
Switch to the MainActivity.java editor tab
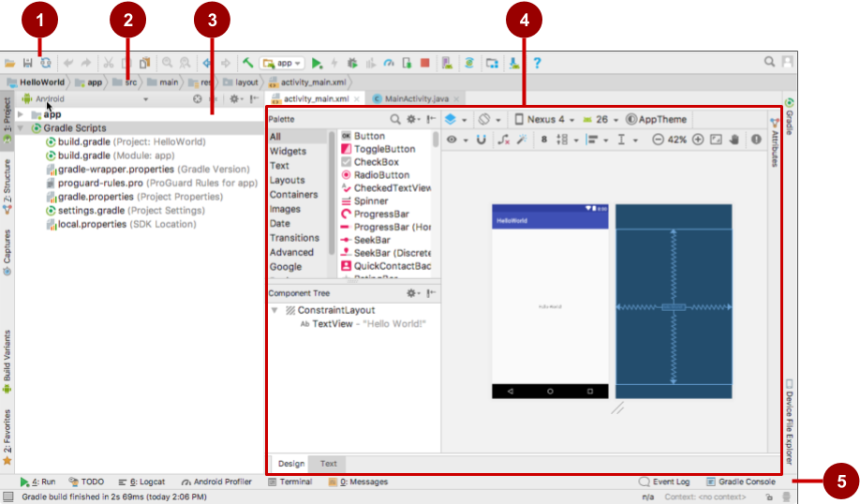pos(416,98)
